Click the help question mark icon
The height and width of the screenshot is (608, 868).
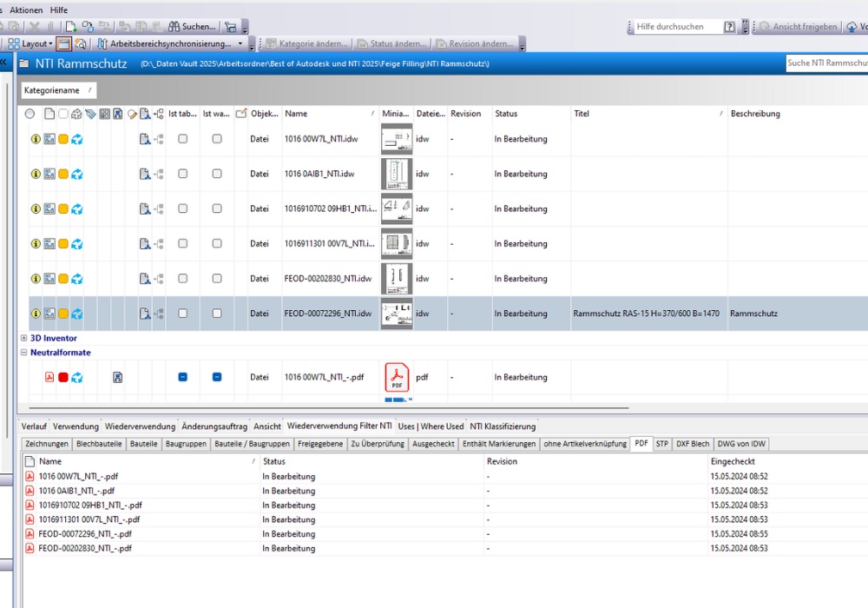click(729, 27)
